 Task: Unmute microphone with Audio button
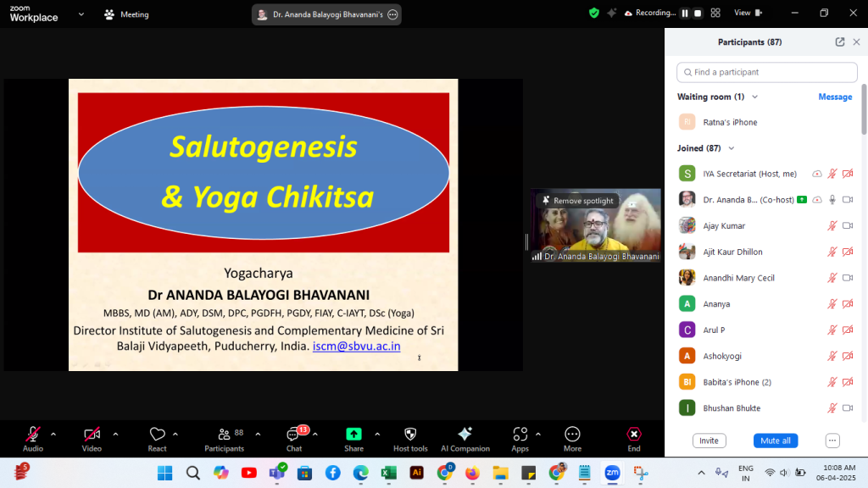(33, 435)
